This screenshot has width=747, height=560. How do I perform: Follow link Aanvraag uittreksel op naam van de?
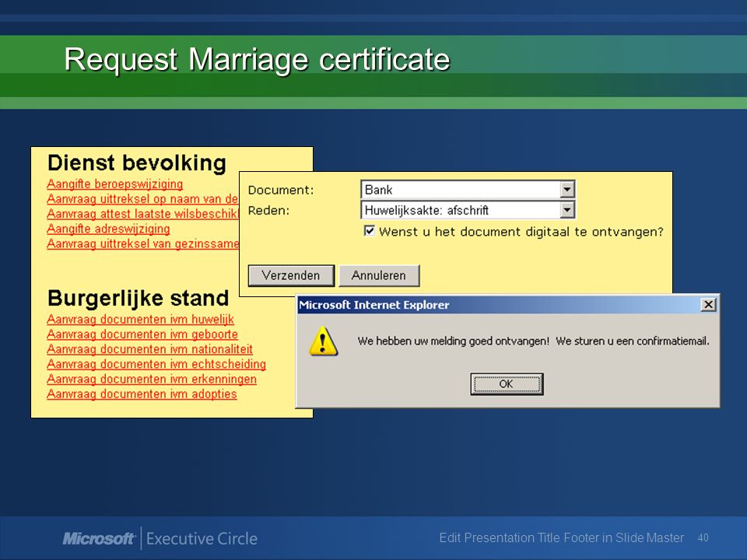142,198
